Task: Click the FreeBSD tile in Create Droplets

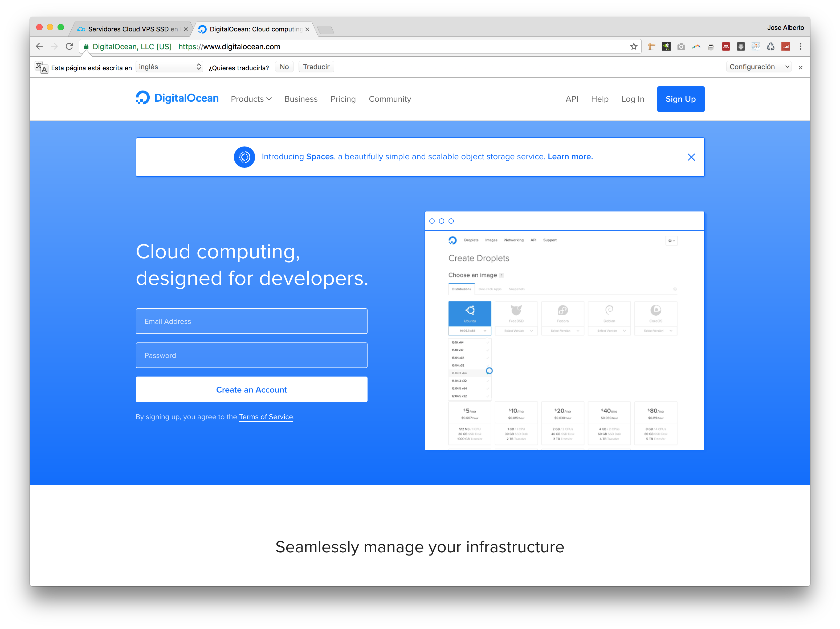Action: point(516,313)
